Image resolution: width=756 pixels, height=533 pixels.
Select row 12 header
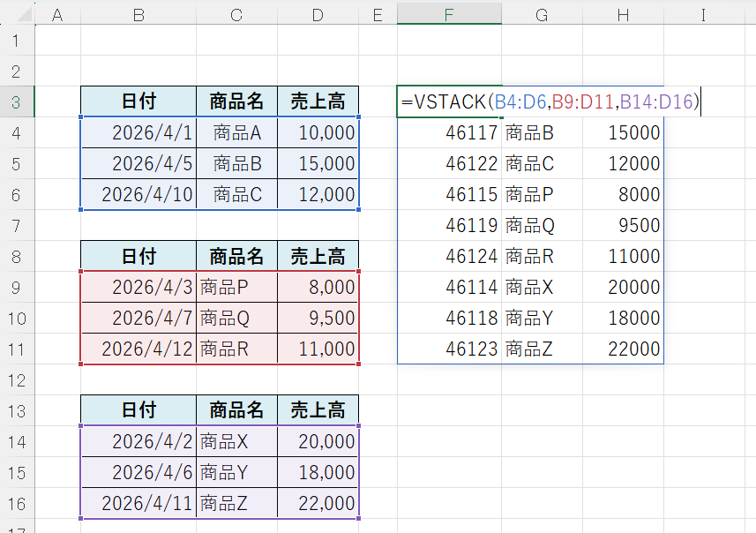pyautogui.click(x=16, y=380)
